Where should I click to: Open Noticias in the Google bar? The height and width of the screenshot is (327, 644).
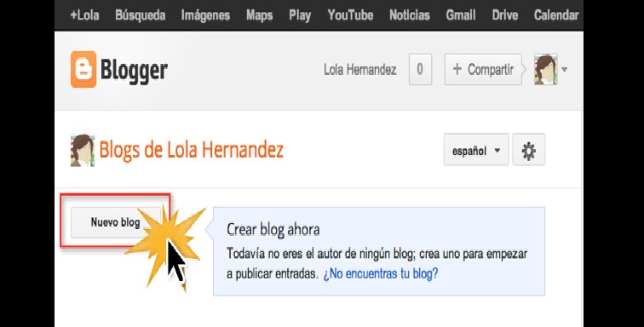pos(410,15)
